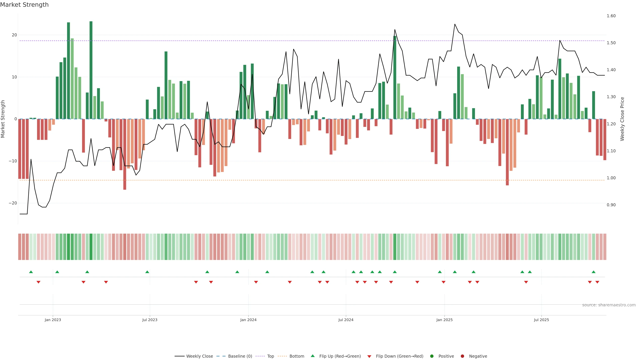Viewport: 644px width, 362px height.
Task: Click the source: sharemaestro.com text
Action: point(609,305)
